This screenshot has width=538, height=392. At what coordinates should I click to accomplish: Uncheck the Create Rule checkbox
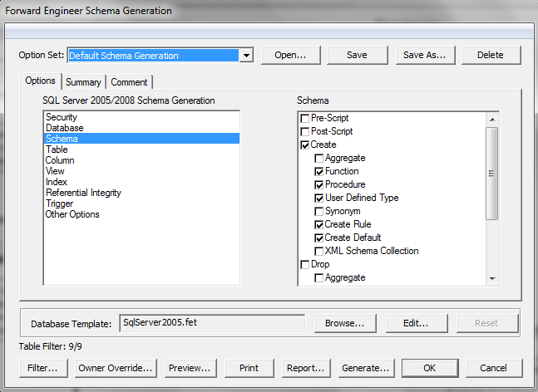click(318, 225)
